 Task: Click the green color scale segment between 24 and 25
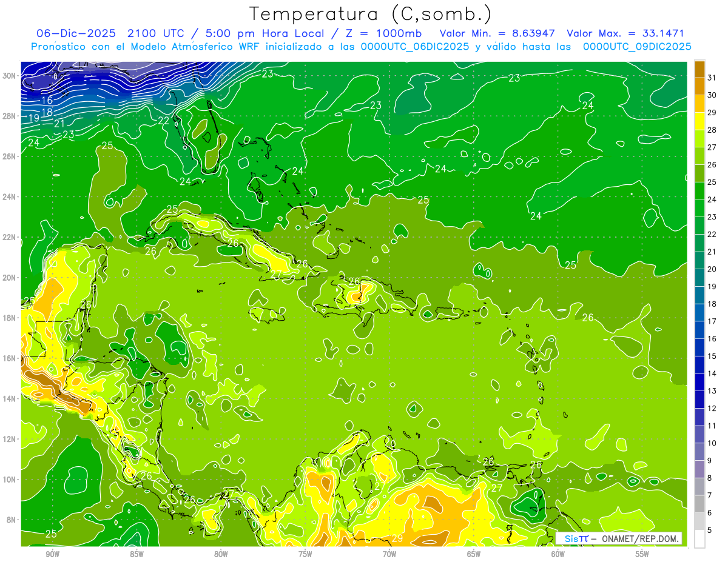click(699, 191)
